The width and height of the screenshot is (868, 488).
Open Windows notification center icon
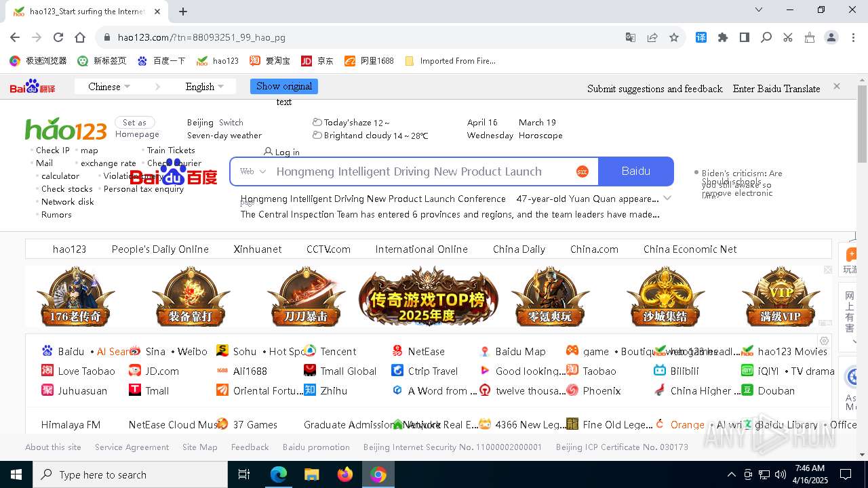click(846, 474)
